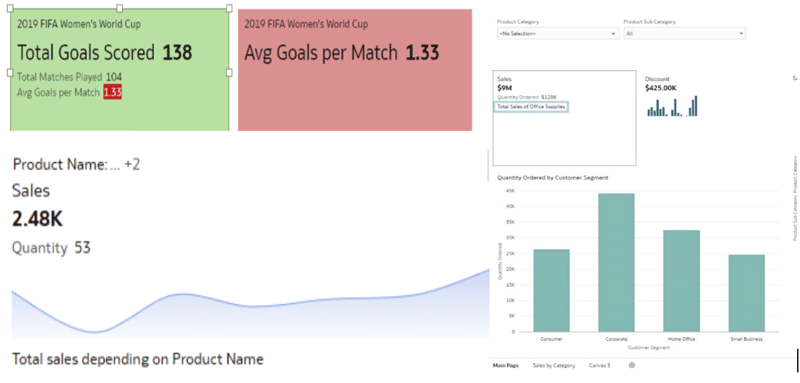Click the add canvas circular icon
Image resolution: width=800 pixels, height=383 pixels.
(x=632, y=365)
